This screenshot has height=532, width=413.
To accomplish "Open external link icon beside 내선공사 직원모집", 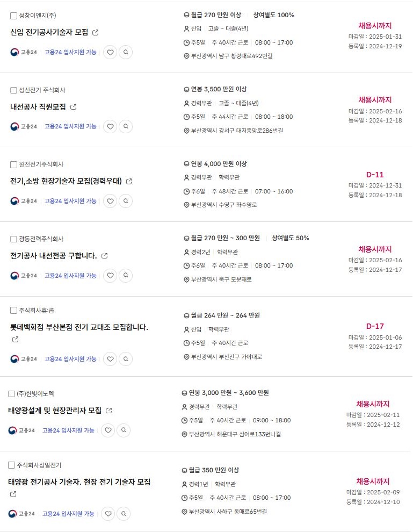I will [74, 107].
